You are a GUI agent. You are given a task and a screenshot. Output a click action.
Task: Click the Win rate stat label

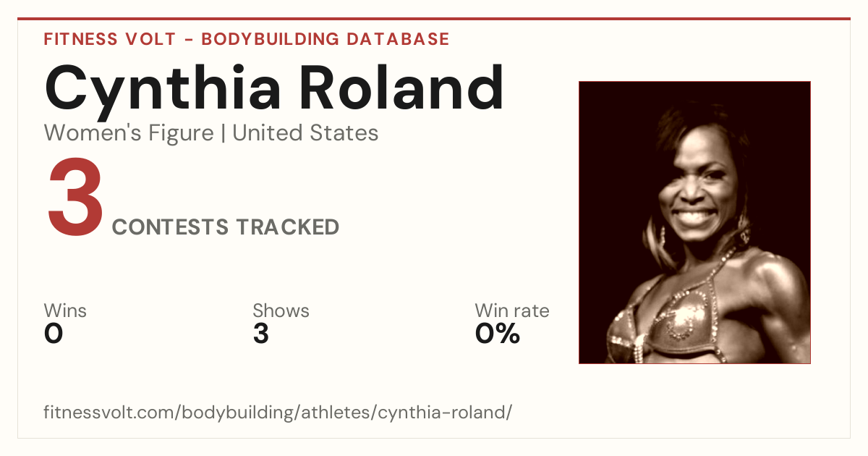[x=512, y=311]
